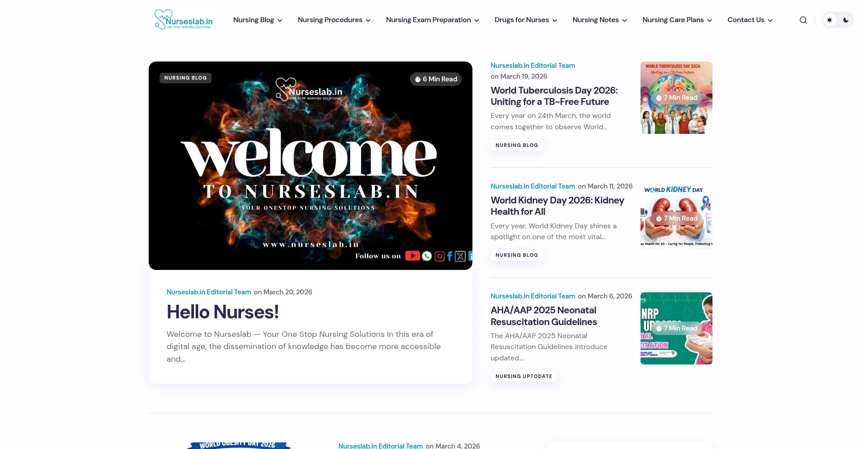Click author link above Hello Nurses!

tap(209, 292)
